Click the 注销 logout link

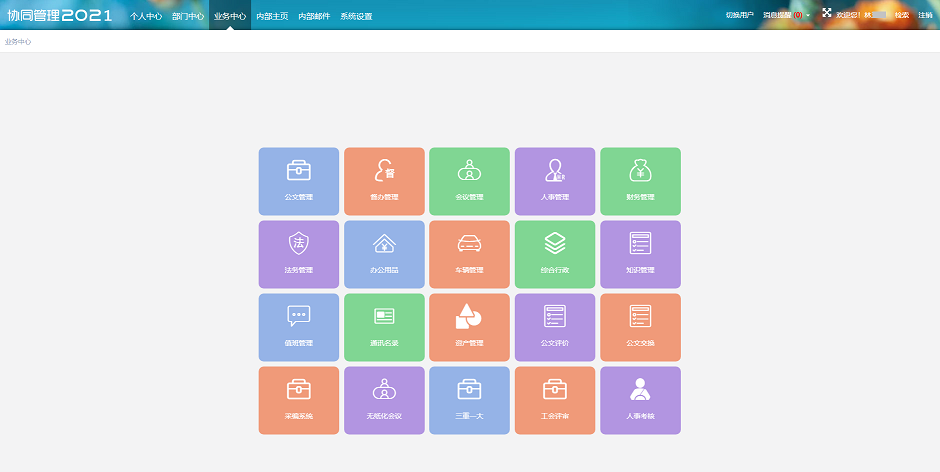tap(925, 16)
